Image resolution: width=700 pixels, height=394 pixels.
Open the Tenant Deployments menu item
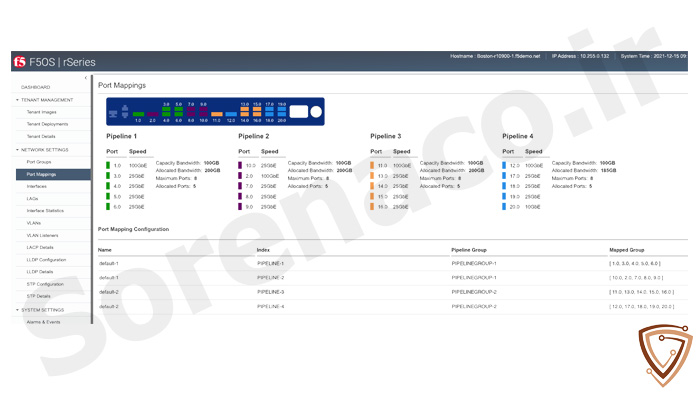click(47, 124)
